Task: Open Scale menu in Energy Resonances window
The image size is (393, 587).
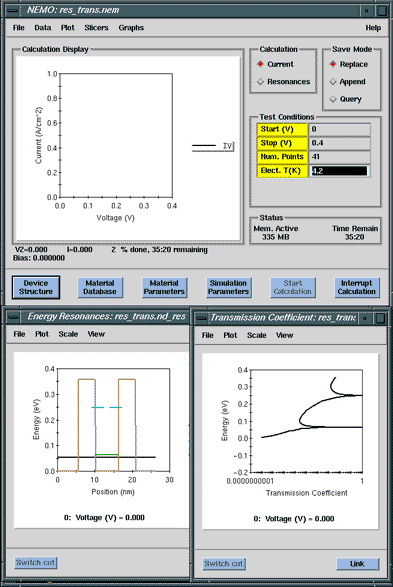Action: pyautogui.click(x=68, y=334)
